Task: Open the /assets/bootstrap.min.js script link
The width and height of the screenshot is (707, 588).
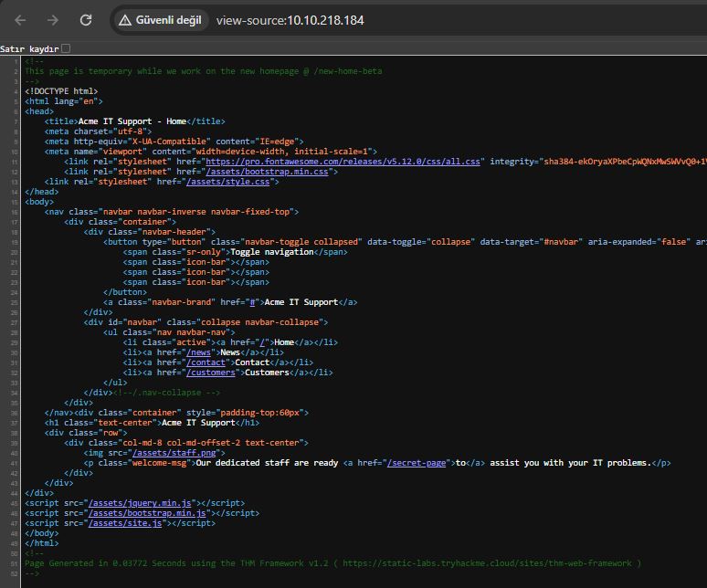Action: point(149,513)
